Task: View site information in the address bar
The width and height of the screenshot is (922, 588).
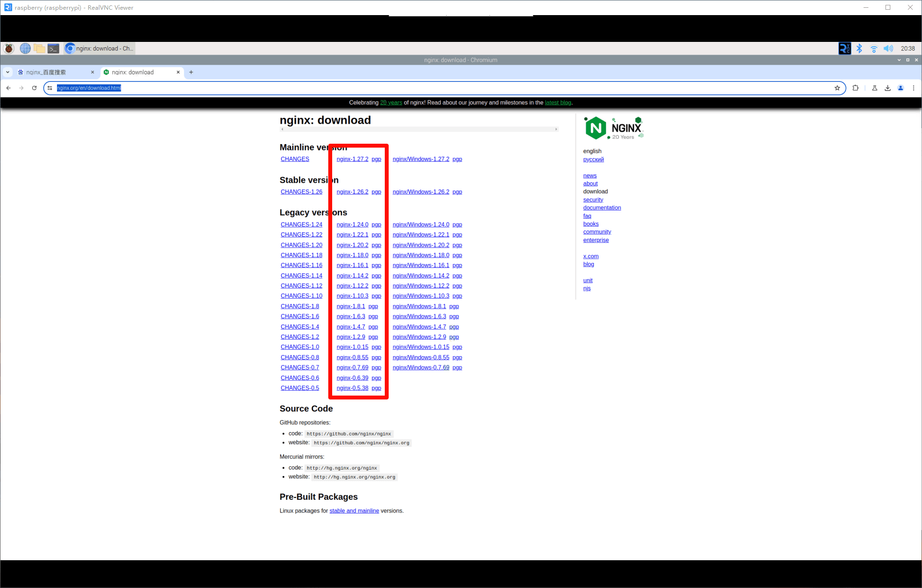Action: click(50, 88)
